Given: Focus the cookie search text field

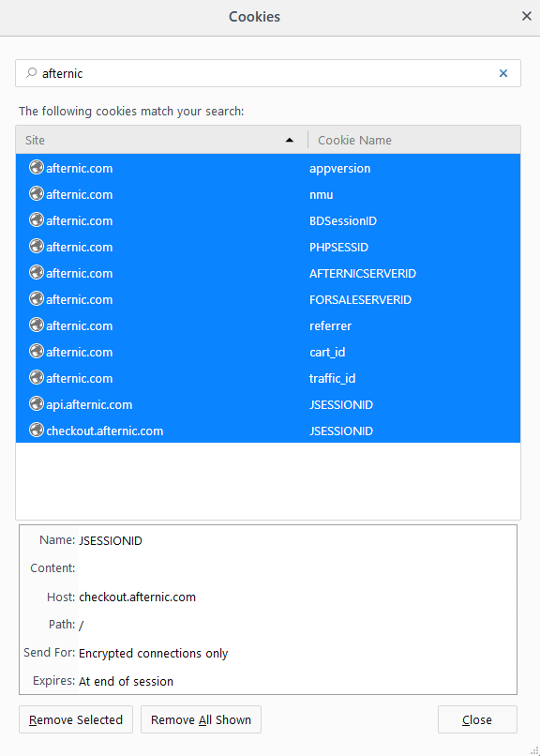Looking at the screenshot, I should (268, 73).
